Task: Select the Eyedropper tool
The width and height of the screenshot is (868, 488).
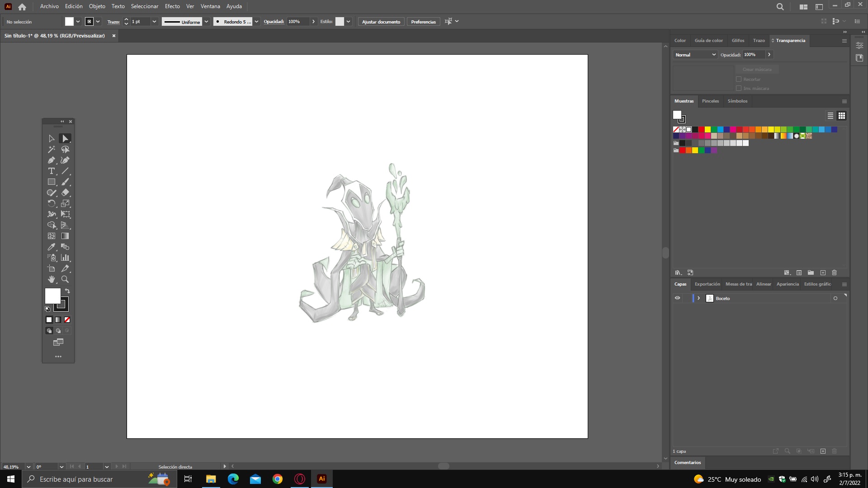Action: point(52,247)
